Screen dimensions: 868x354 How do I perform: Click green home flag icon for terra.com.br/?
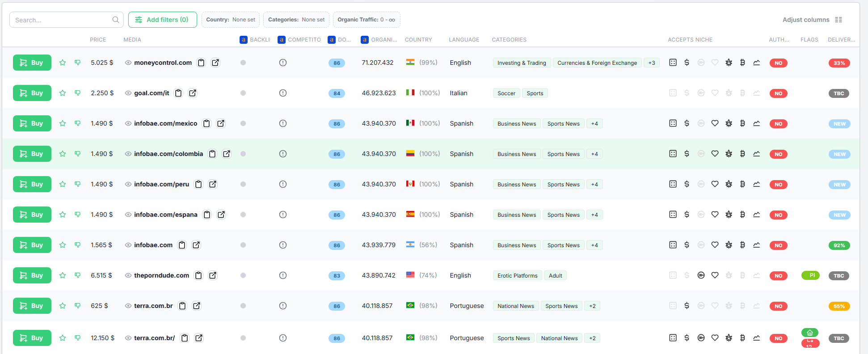point(810,333)
